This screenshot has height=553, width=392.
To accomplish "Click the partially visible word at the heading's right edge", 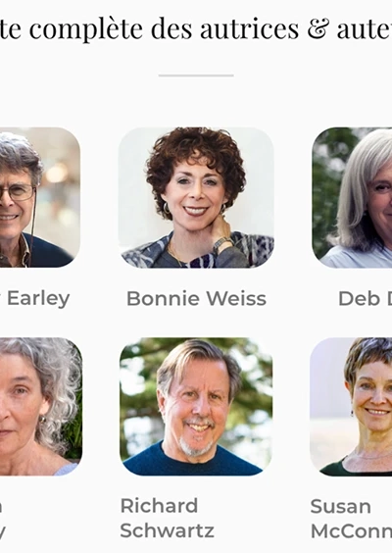I will point(365,28).
